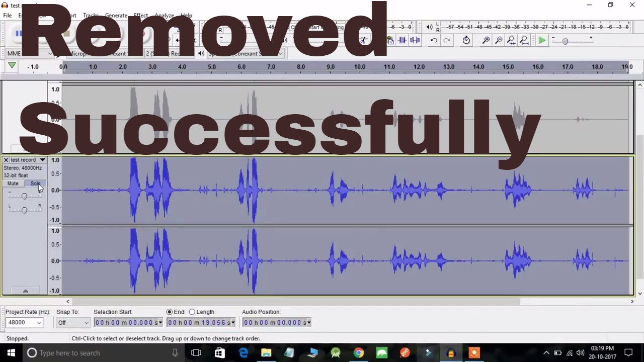Click the Windows Start button
Image resolution: width=644 pixels, height=362 pixels.
click(11, 353)
